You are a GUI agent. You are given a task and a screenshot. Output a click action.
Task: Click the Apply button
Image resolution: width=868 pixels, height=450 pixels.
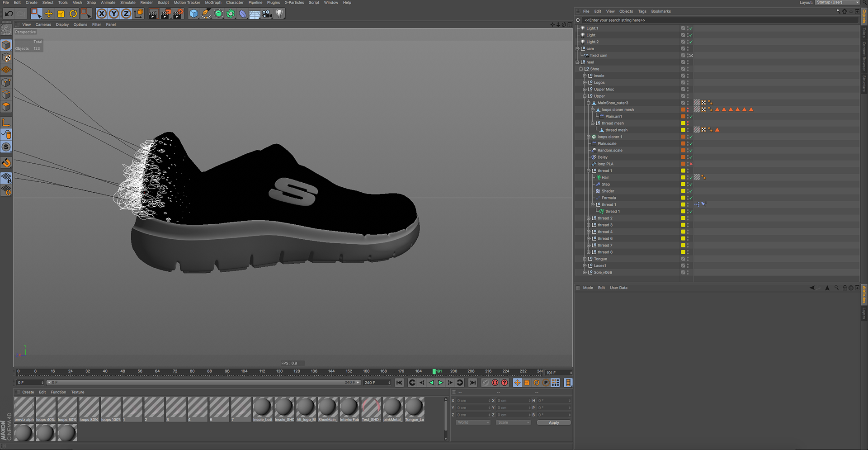(554, 422)
